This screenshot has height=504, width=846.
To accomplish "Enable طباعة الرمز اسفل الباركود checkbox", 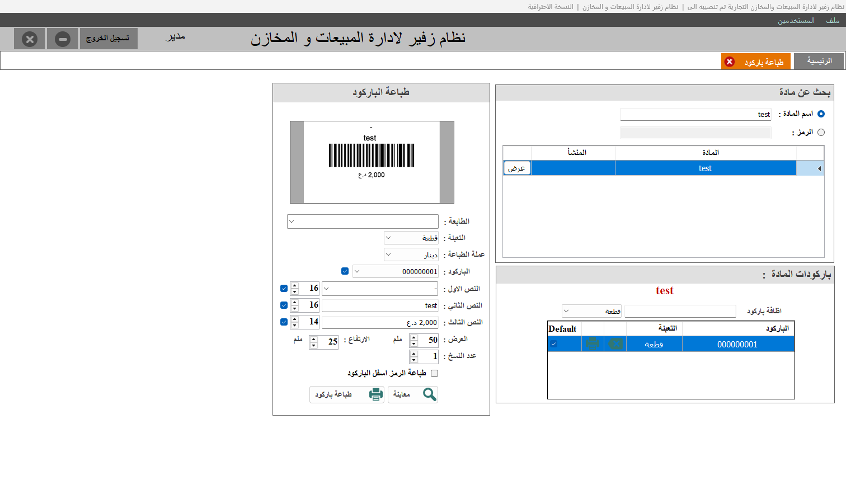I will 434,373.
